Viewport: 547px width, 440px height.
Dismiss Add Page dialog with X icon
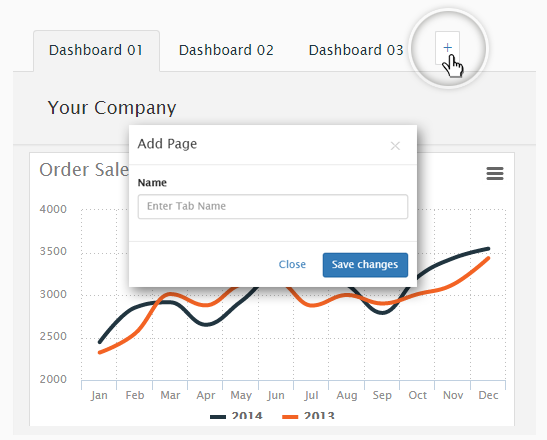[395, 146]
